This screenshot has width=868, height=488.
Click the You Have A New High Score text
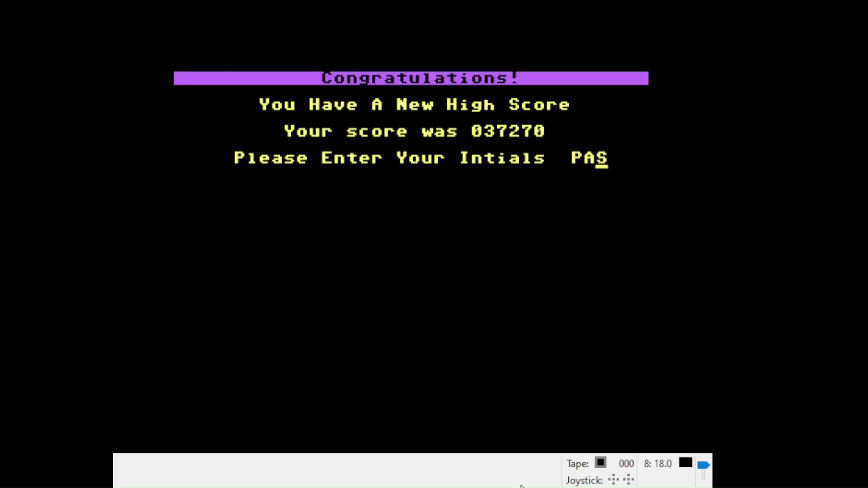click(414, 105)
